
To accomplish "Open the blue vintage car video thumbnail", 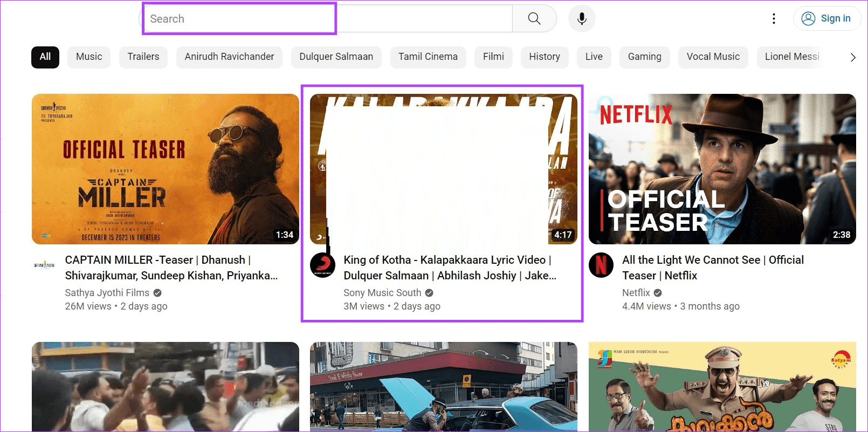I will pyautogui.click(x=444, y=387).
